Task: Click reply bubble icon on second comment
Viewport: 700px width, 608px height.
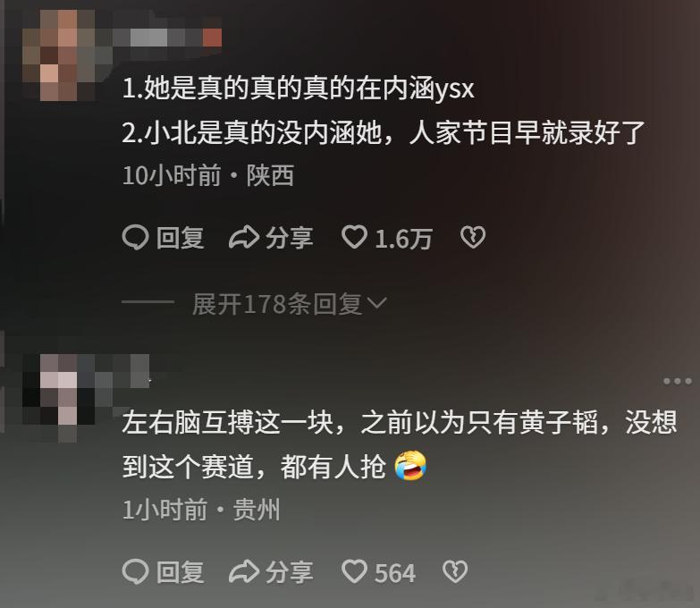Action: click(135, 572)
